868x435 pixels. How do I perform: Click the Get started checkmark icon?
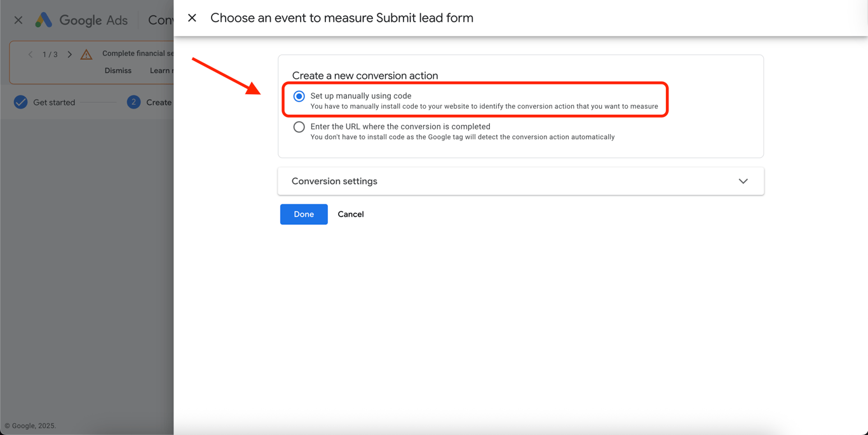(21, 102)
